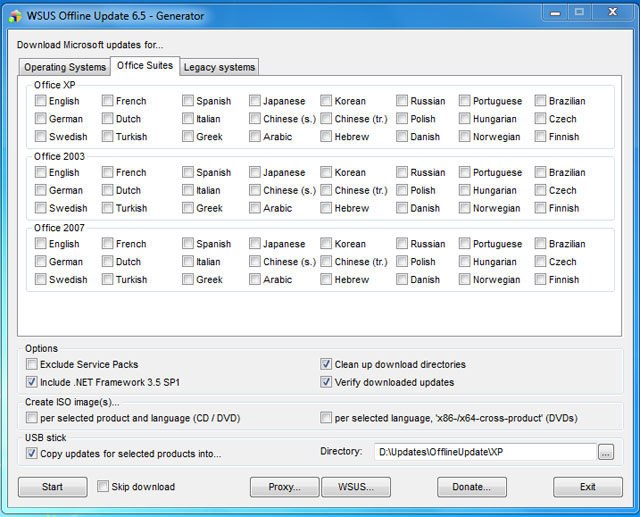Screen dimensions: 640x517
Task: Click the USB Directory path field
Action: 485,452
